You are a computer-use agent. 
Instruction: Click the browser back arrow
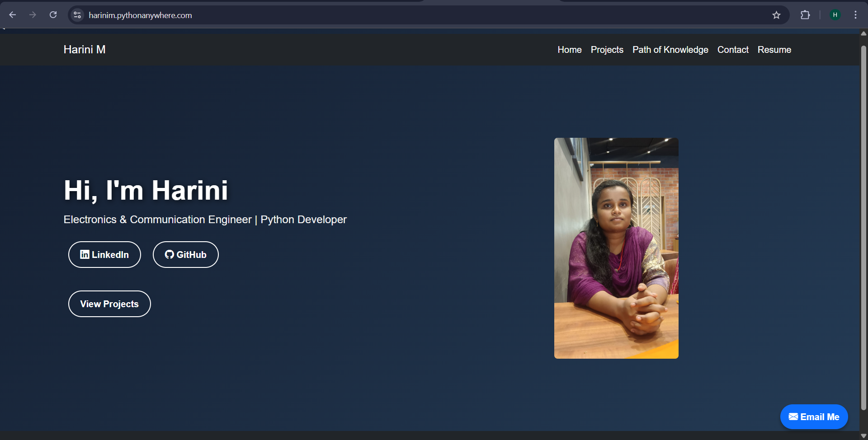(x=13, y=15)
